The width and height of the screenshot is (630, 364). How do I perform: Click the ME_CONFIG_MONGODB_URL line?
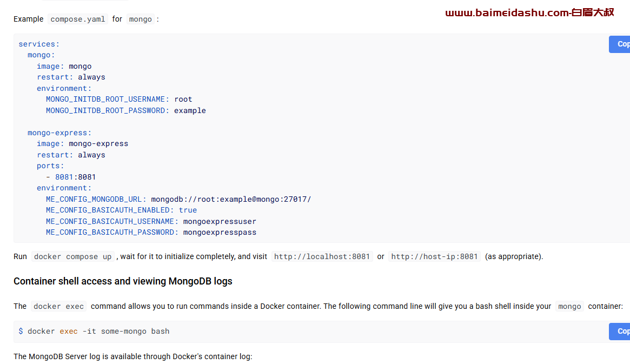pyautogui.click(x=178, y=199)
